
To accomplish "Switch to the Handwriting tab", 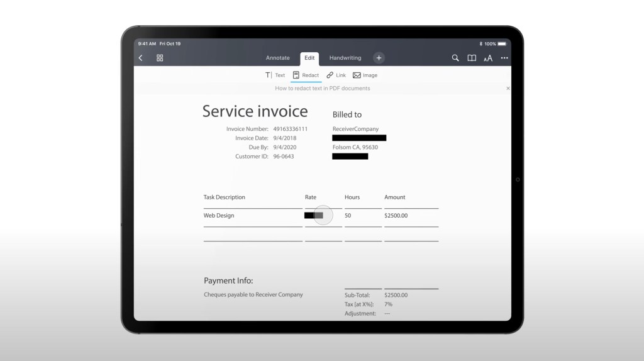I will click(345, 58).
